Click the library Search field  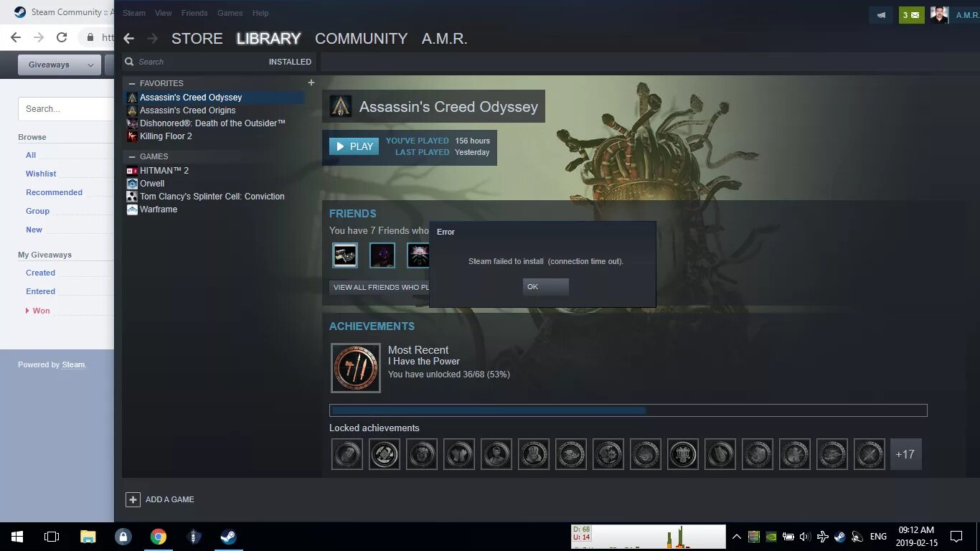tap(194, 62)
